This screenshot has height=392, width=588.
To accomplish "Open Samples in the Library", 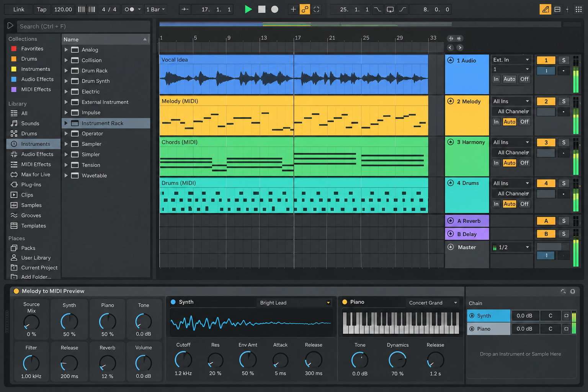I will coord(31,205).
